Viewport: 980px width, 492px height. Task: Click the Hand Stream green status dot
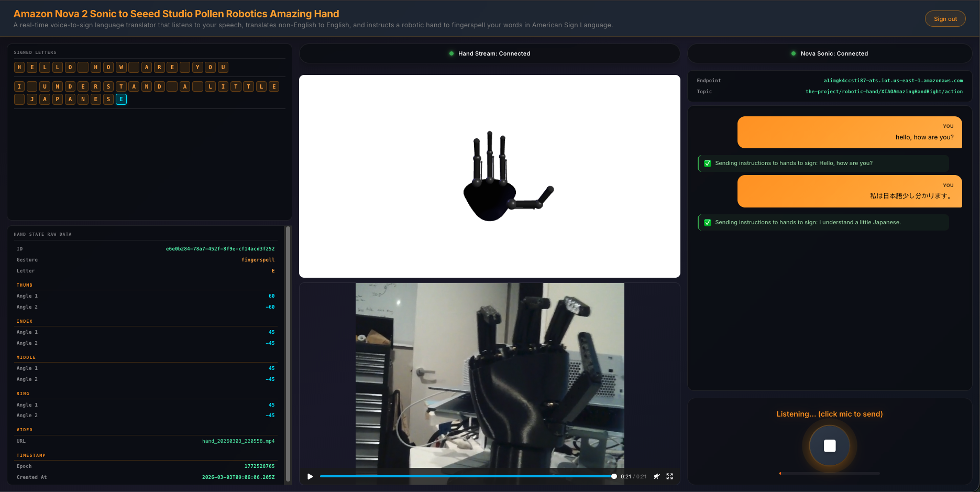point(452,53)
